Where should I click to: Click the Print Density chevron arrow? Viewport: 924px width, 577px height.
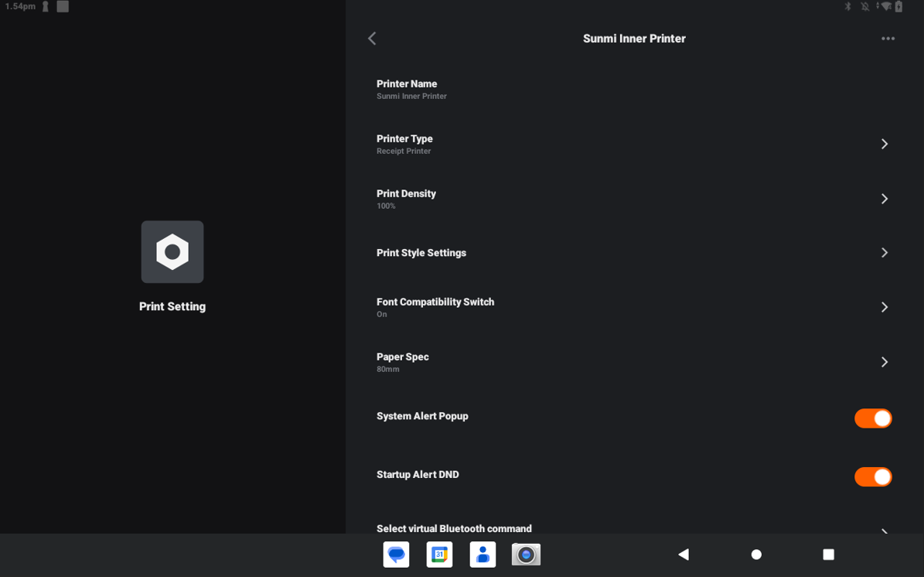tap(885, 199)
